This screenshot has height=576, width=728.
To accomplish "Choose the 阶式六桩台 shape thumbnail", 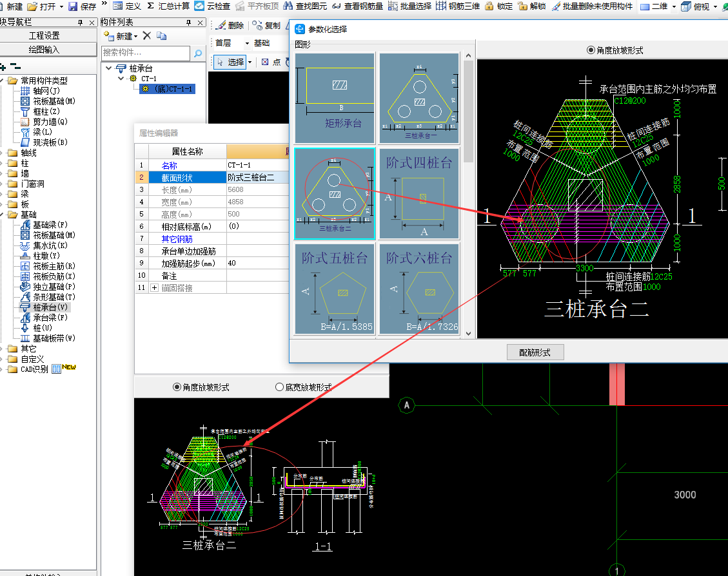I will tap(419, 289).
